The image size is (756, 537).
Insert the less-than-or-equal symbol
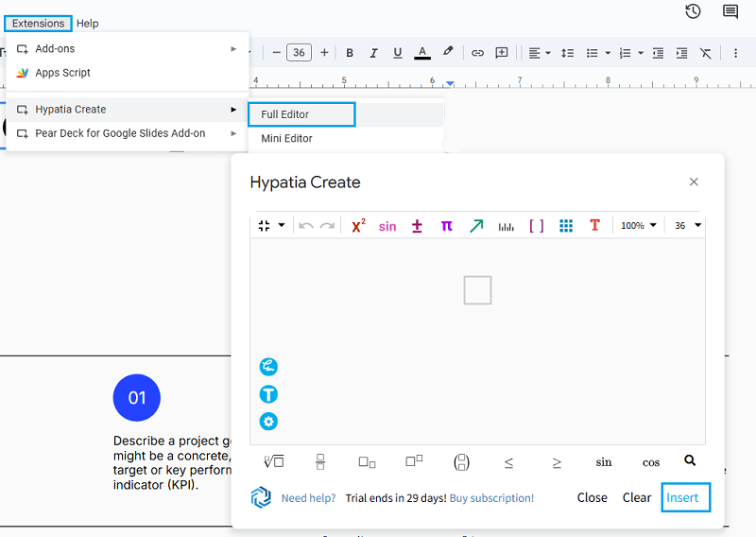508,462
